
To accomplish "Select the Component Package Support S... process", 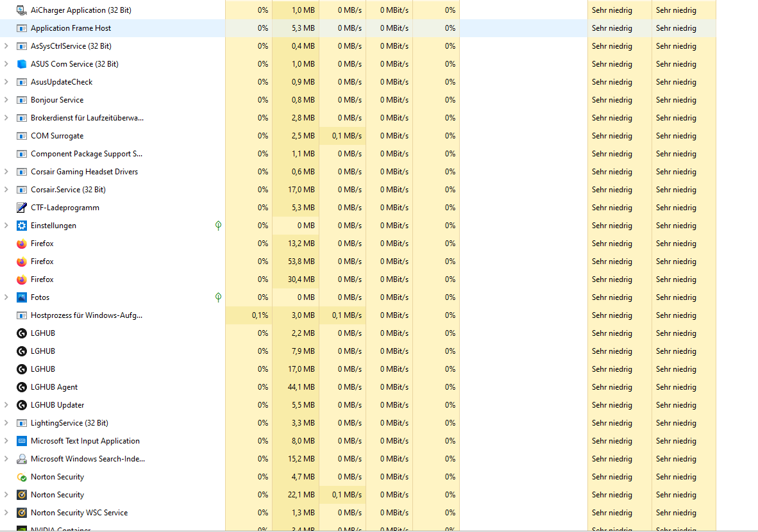I will coord(87,154).
